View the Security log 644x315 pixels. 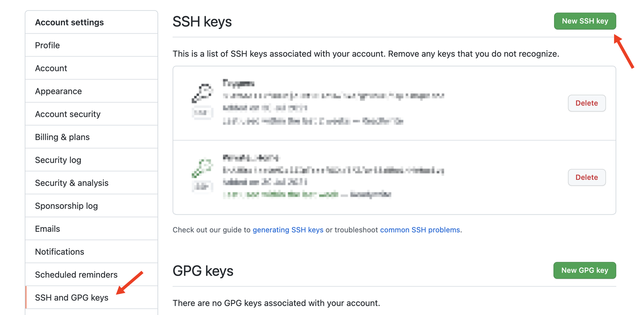click(92, 160)
